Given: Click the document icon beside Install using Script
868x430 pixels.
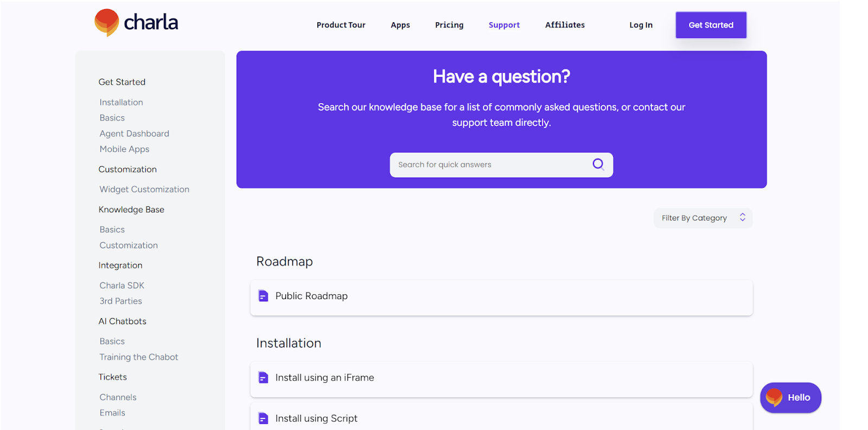Looking at the screenshot, I should click(x=263, y=418).
